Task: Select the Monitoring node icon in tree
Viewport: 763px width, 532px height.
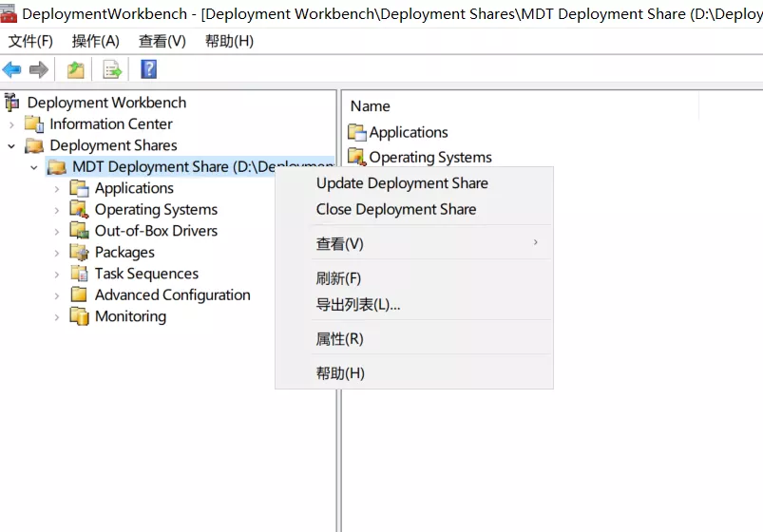Action: [79, 316]
